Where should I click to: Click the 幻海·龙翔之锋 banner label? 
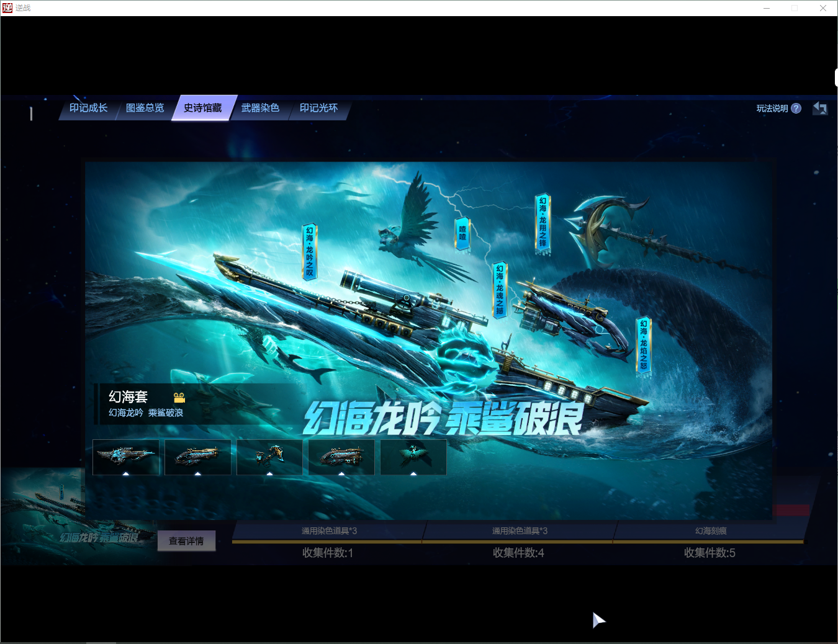click(x=543, y=223)
